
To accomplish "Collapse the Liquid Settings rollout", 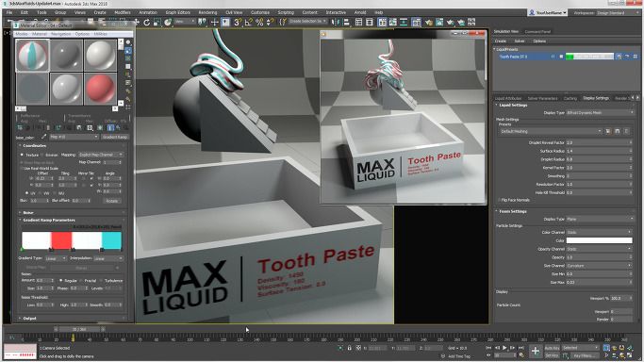I will pyautogui.click(x=513, y=105).
